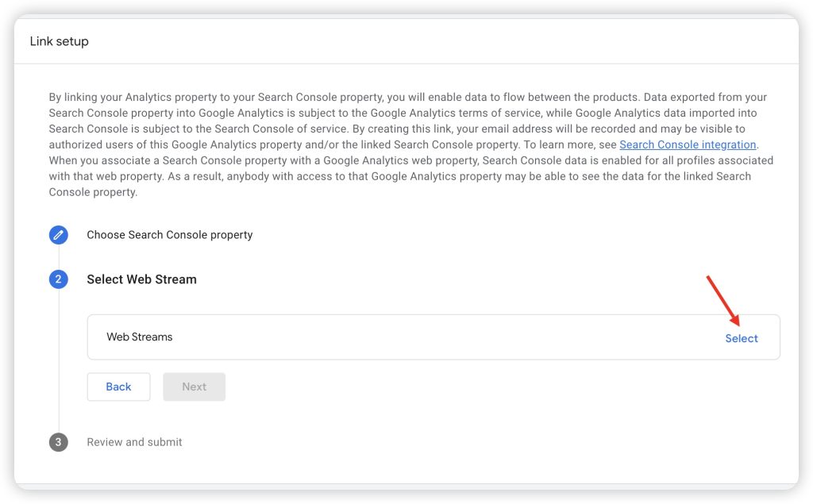Click the Web Streams label
Viewport: 813px width, 504px height.
coord(140,337)
